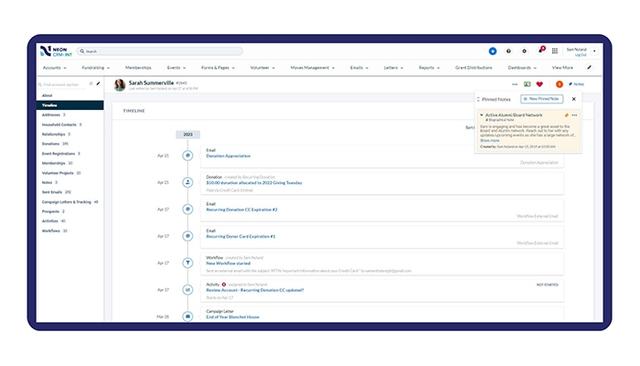Open the Volunteer menu
The height and width of the screenshot is (366, 640).
[262, 68]
